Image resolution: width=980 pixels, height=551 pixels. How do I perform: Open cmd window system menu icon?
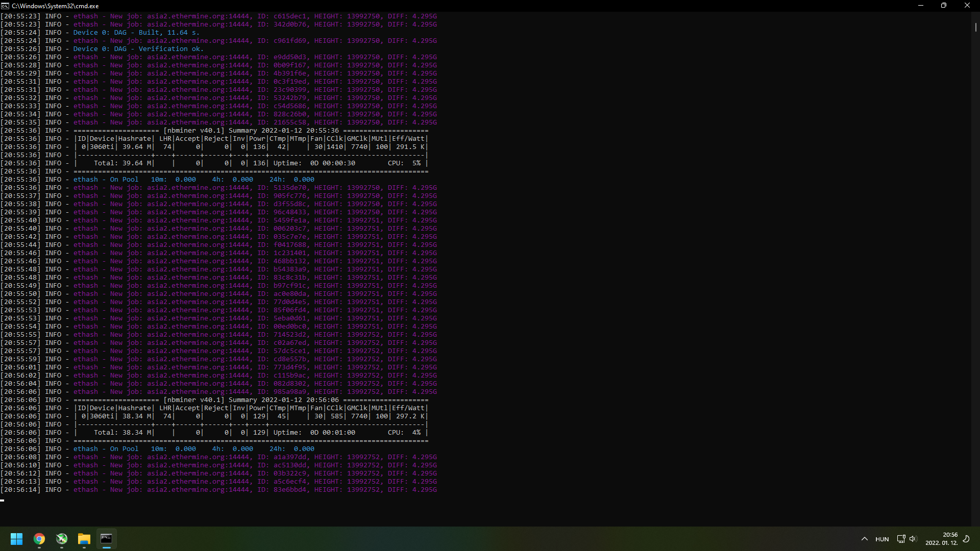coord(5,6)
